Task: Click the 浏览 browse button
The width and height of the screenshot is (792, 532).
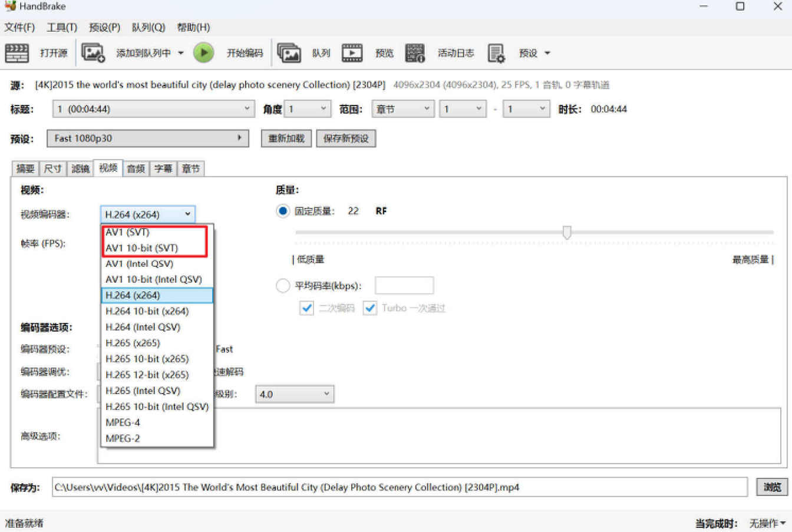Action: point(772,487)
